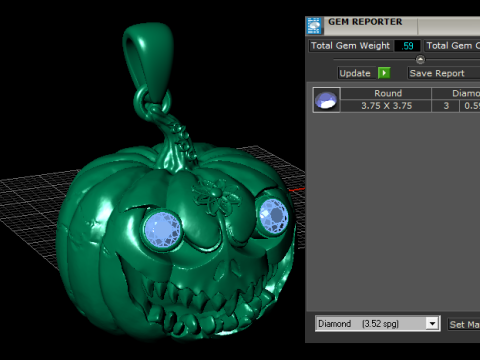480x360 pixels.
Task: Click the green Update play icon
Action: [x=384, y=73]
